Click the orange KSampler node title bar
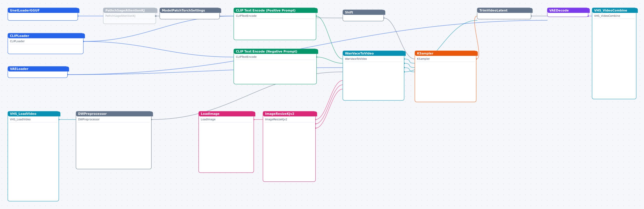 (x=446, y=53)
